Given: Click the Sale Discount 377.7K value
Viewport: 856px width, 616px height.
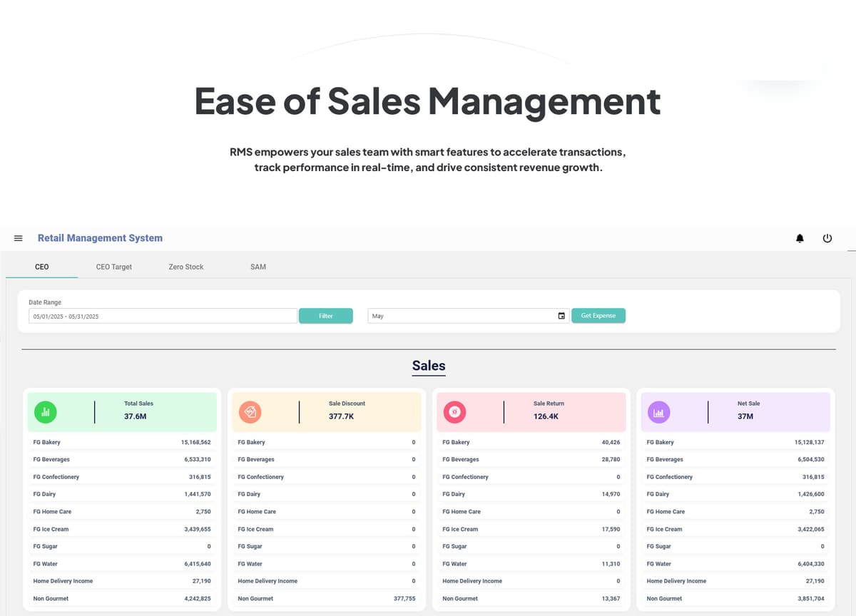Looking at the screenshot, I should tap(342, 416).
